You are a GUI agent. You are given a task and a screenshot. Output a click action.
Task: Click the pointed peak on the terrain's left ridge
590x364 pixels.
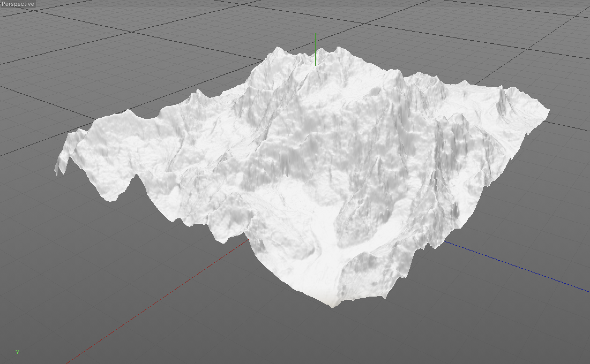coord(198,92)
